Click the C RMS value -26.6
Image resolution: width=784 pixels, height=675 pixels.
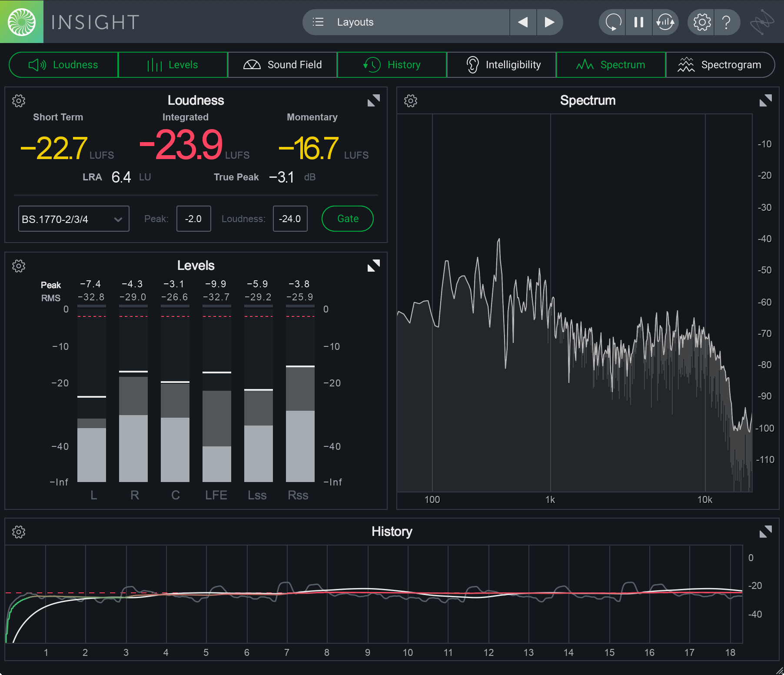point(174,297)
